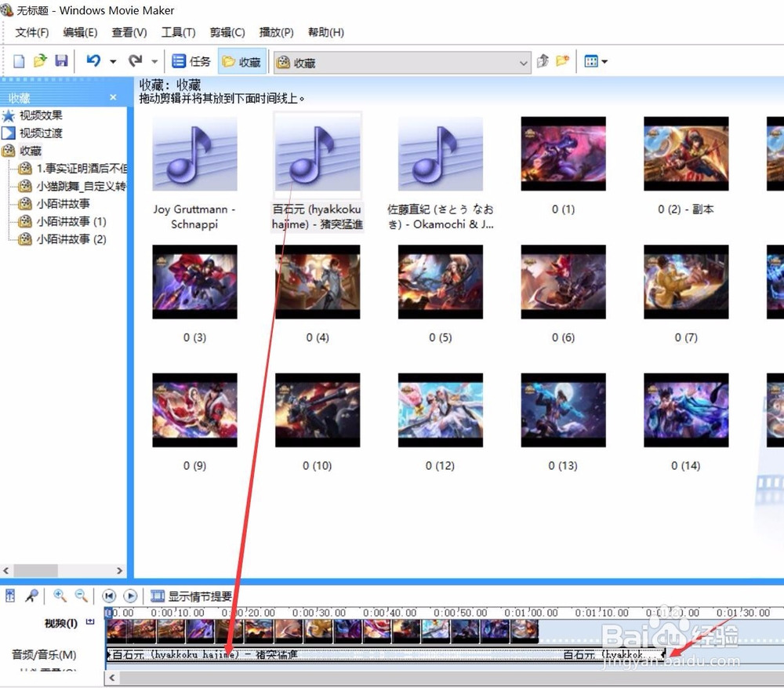
Task: Select 视频过渡 in the collections tree
Action: (41, 133)
